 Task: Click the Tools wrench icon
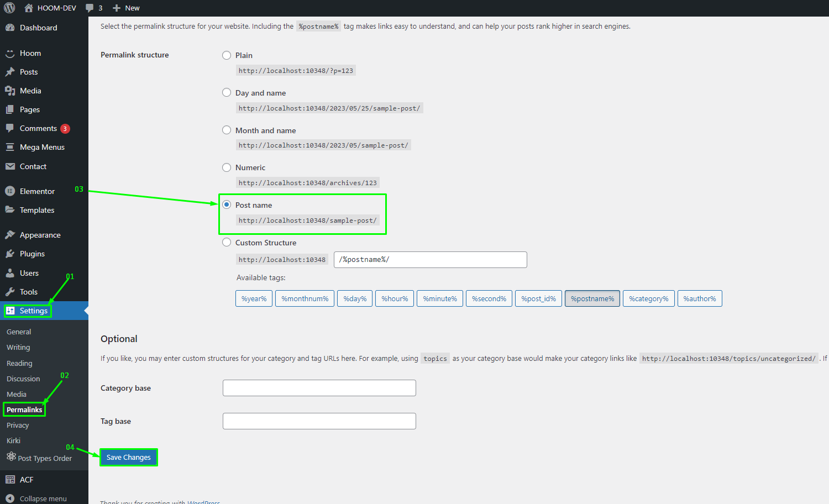coord(10,292)
